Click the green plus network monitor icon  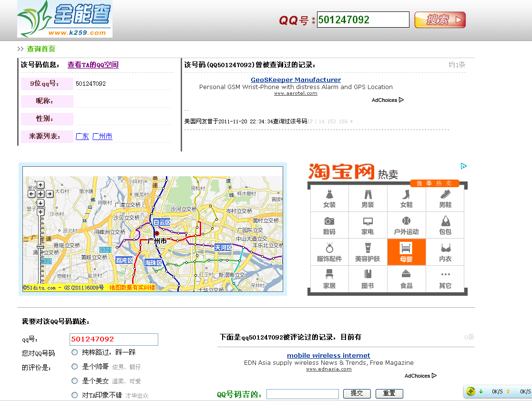click(471, 391)
